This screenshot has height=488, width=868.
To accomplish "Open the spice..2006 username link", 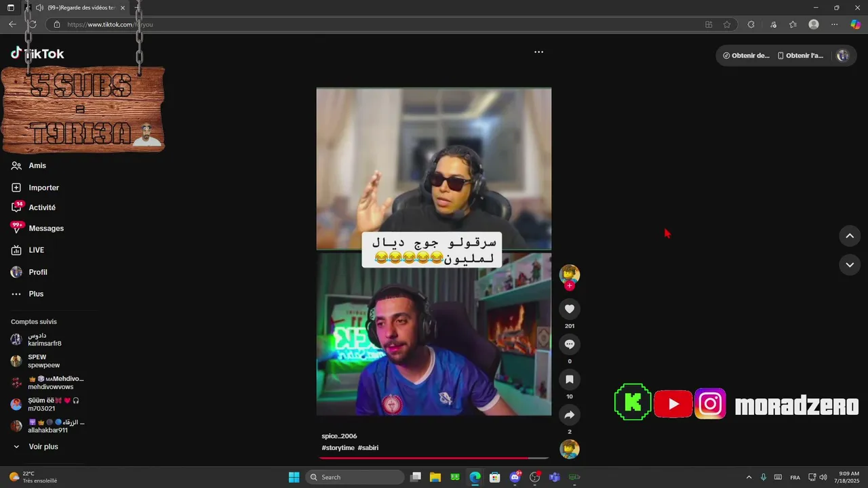I will 339,436.
